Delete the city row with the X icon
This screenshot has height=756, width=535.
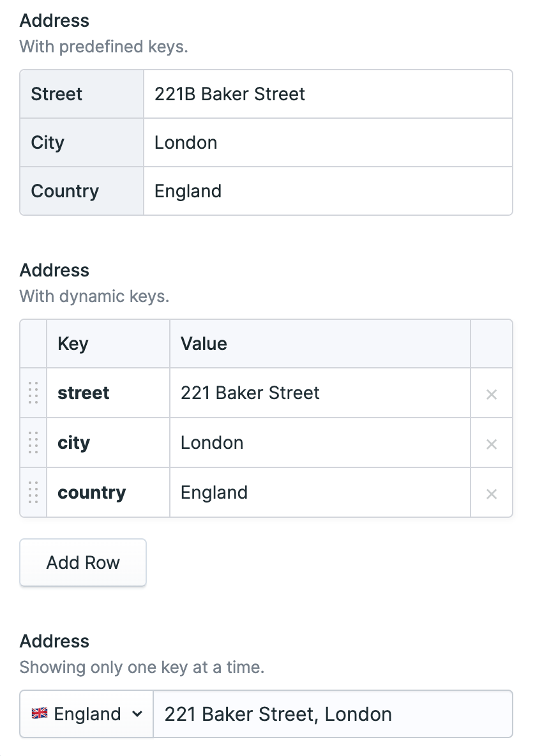pyautogui.click(x=492, y=443)
